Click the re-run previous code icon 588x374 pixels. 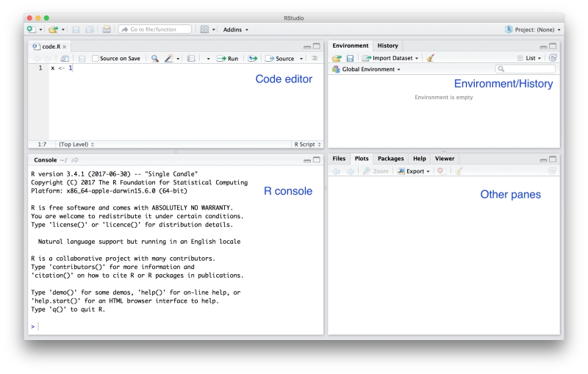click(x=253, y=59)
